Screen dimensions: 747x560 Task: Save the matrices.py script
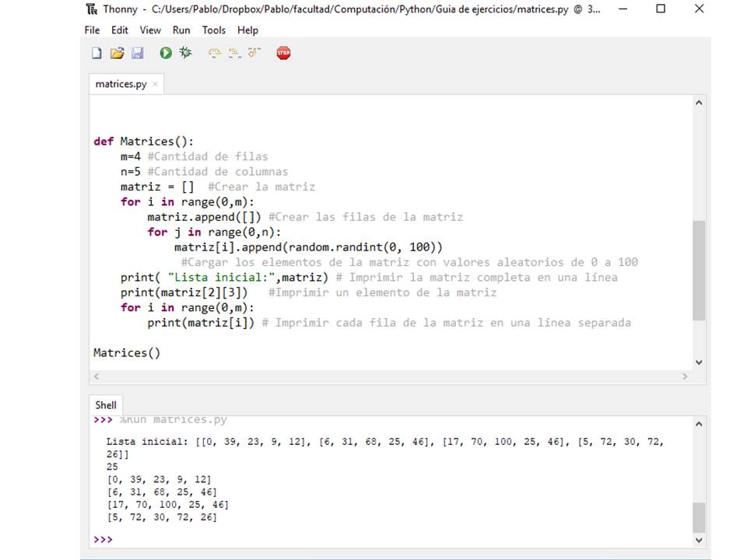(138, 53)
